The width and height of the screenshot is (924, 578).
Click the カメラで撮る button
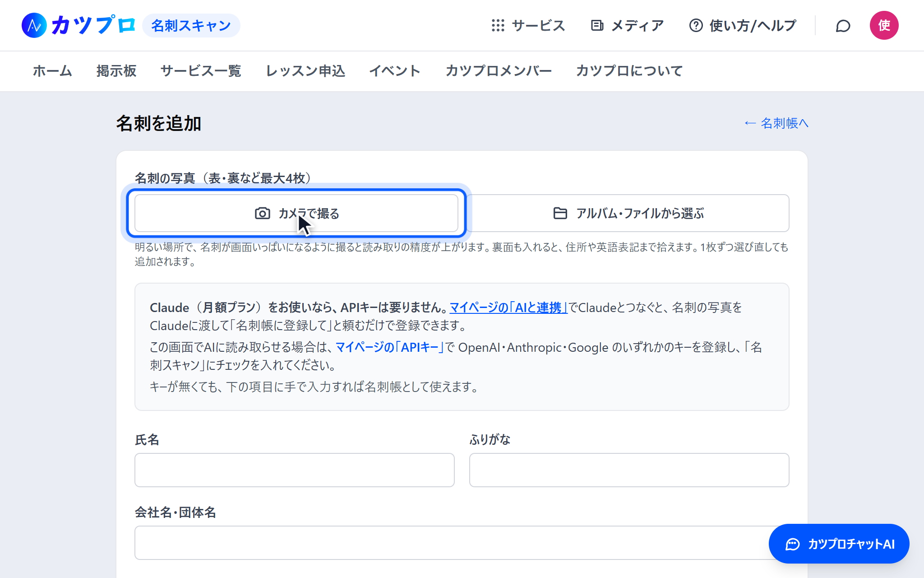coord(296,213)
